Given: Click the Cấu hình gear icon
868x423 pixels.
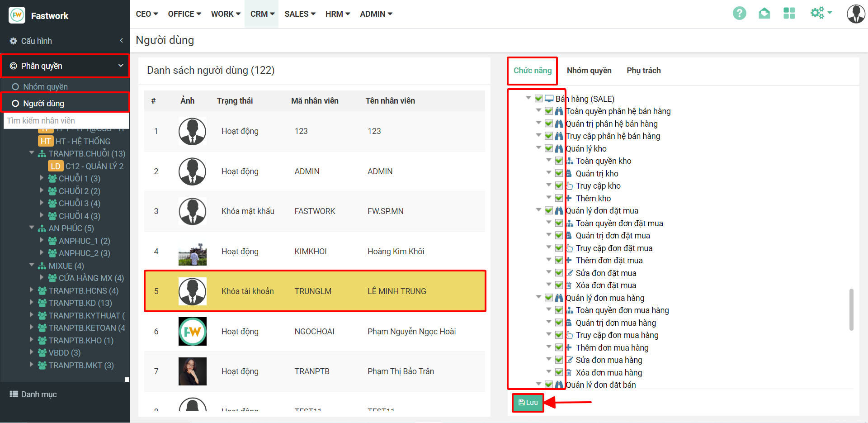Looking at the screenshot, I should pyautogui.click(x=13, y=41).
